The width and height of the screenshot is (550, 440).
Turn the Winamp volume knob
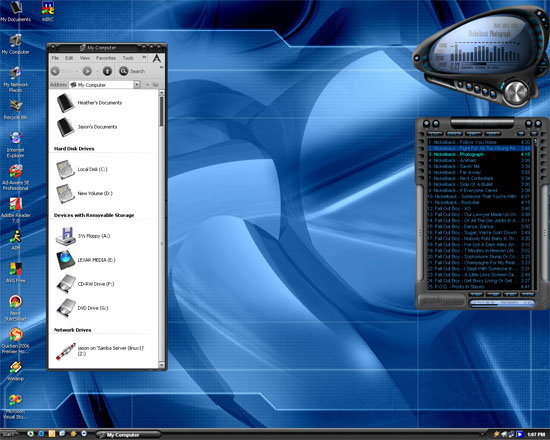(516, 92)
